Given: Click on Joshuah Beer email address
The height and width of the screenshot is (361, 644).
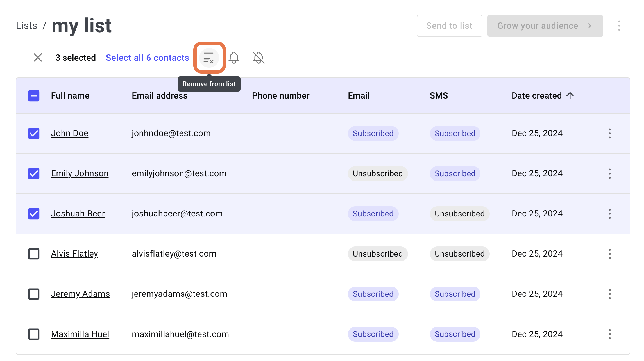Looking at the screenshot, I should pyautogui.click(x=177, y=213).
